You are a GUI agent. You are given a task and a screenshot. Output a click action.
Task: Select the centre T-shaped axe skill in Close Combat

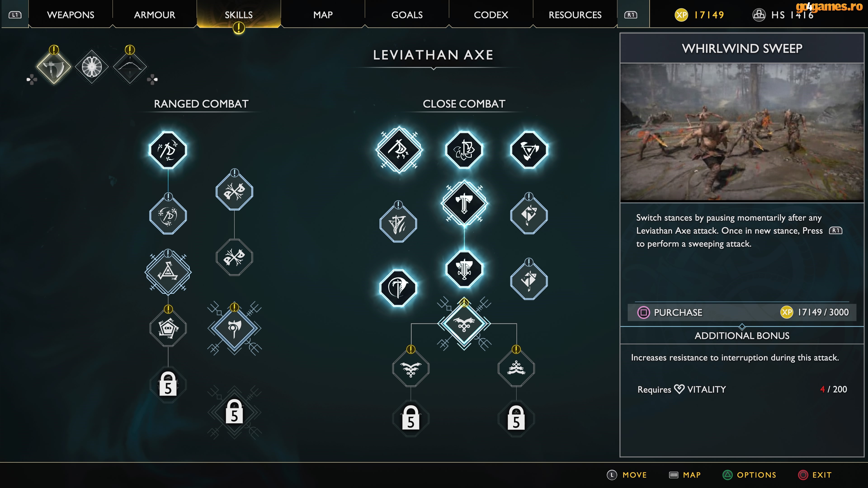(464, 203)
